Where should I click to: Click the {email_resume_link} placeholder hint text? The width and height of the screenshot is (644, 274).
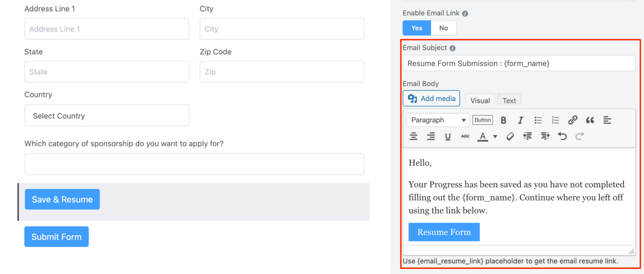coord(510,261)
